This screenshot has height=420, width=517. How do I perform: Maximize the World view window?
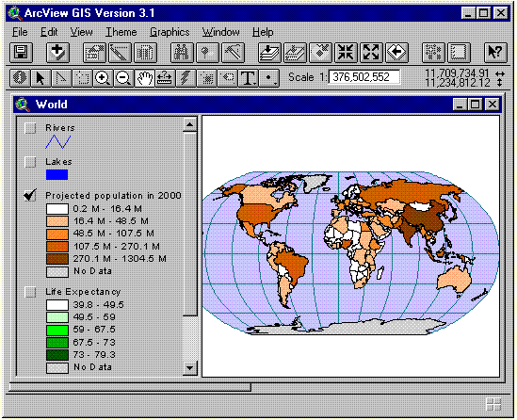click(x=476, y=105)
